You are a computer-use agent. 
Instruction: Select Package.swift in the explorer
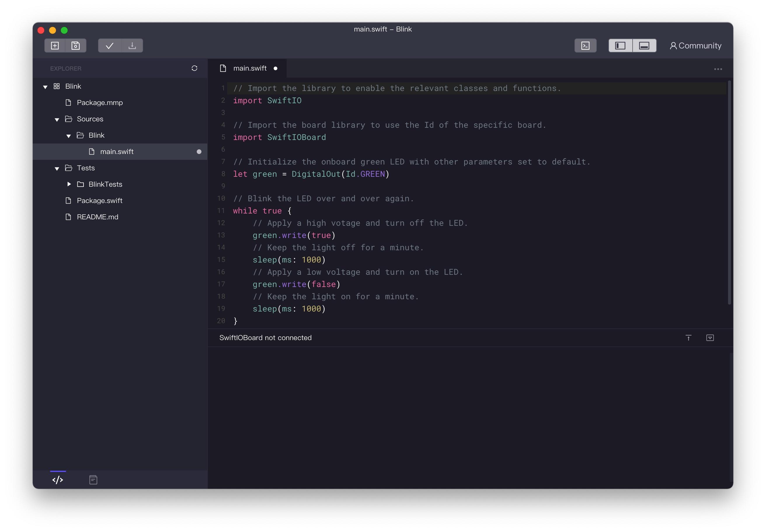(x=100, y=200)
